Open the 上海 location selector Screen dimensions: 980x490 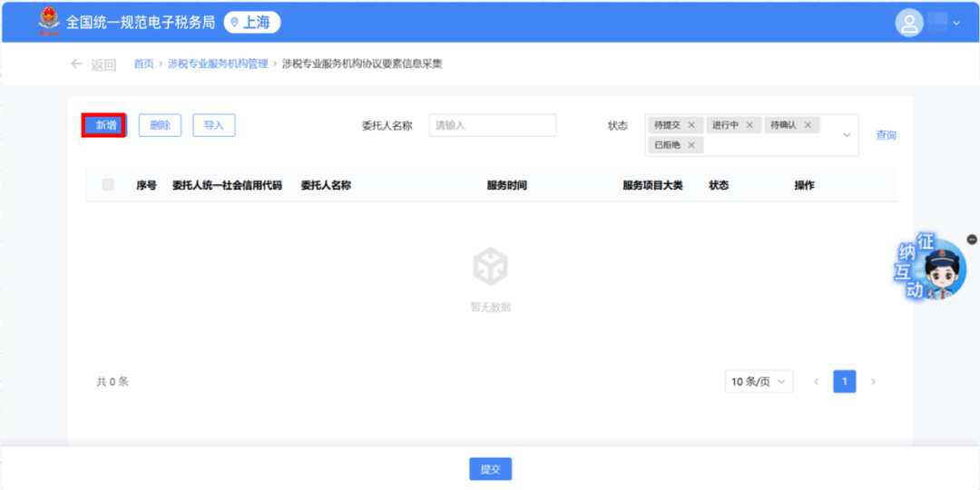[x=252, y=23]
